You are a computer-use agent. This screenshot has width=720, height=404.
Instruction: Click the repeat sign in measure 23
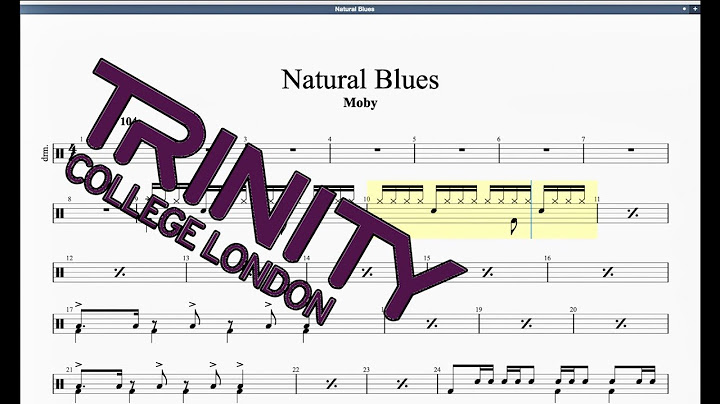(x=402, y=384)
